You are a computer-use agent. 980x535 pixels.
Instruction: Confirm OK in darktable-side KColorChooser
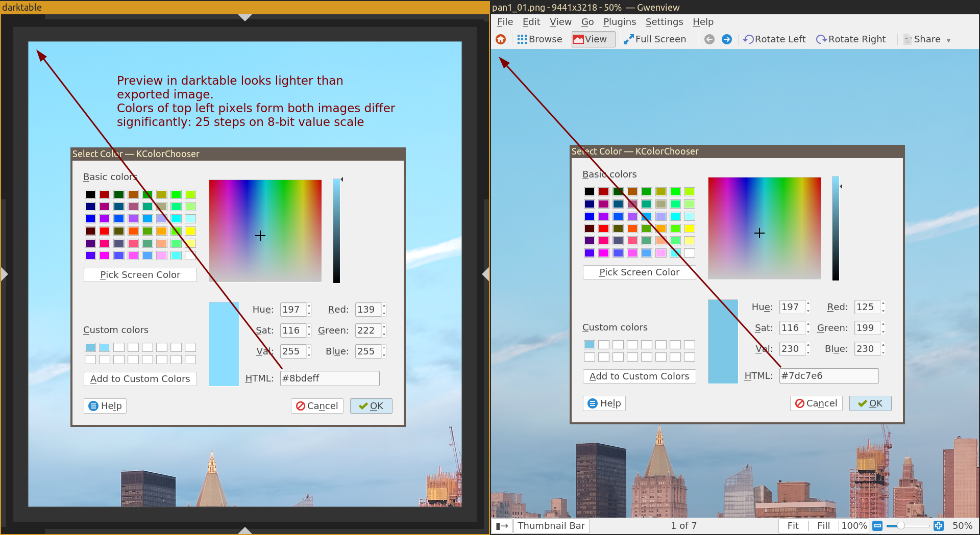tap(371, 406)
